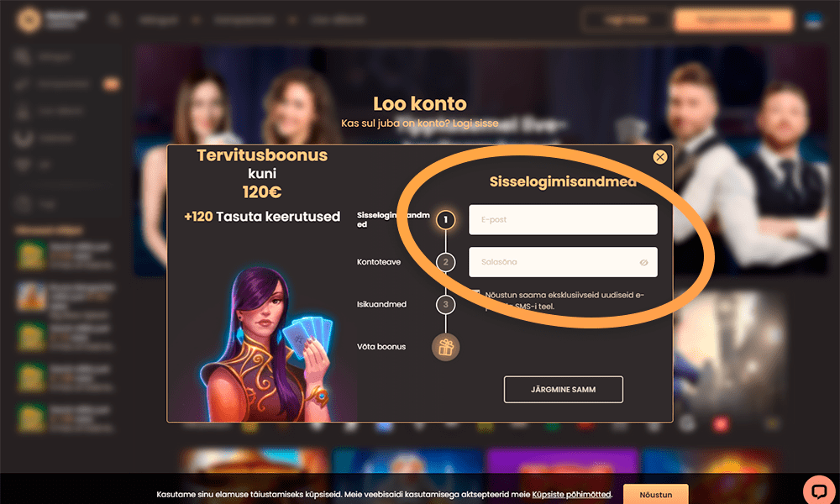Select the Kontoteave step label
840x504 pixels.
pos(379,262)
